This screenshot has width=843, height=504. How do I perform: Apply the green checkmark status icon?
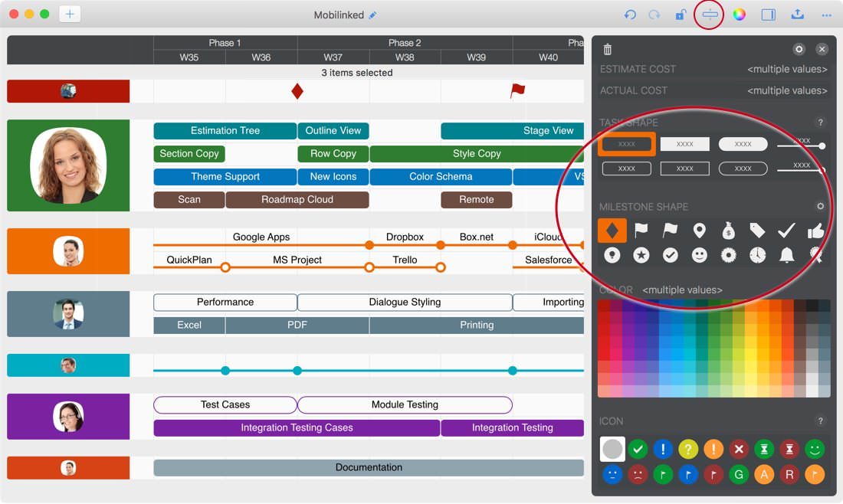[638, 449]
